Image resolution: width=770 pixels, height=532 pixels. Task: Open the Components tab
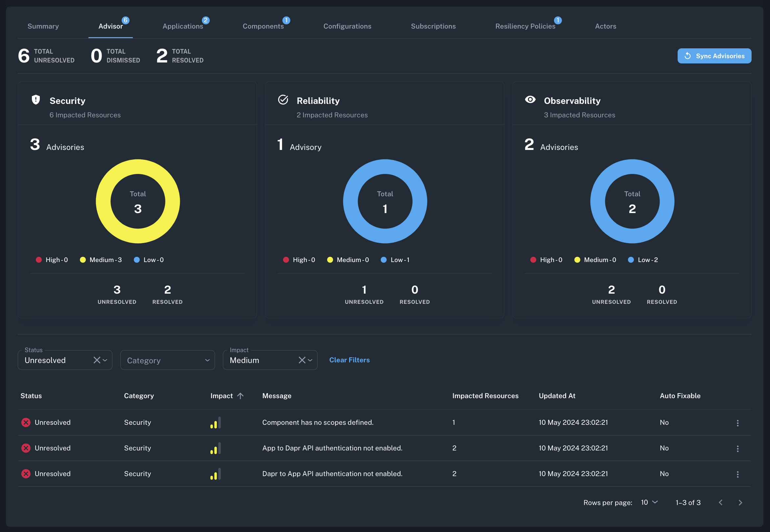263,26
